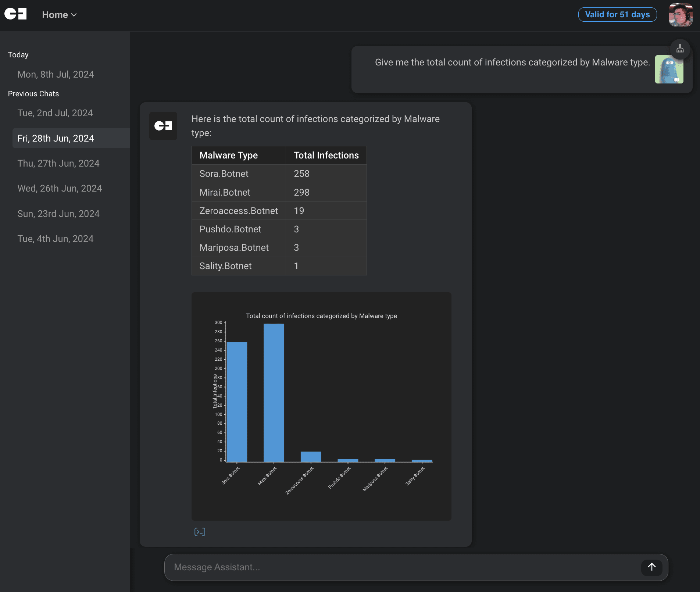The image size is (700, 592).
Task: Click the Malware Type column header
Action: coord(239,155)
